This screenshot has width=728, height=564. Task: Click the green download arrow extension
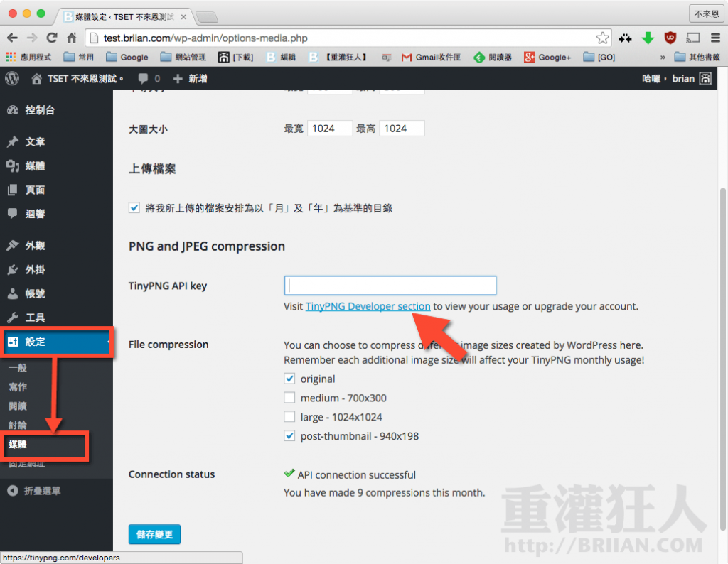[648, 38]
